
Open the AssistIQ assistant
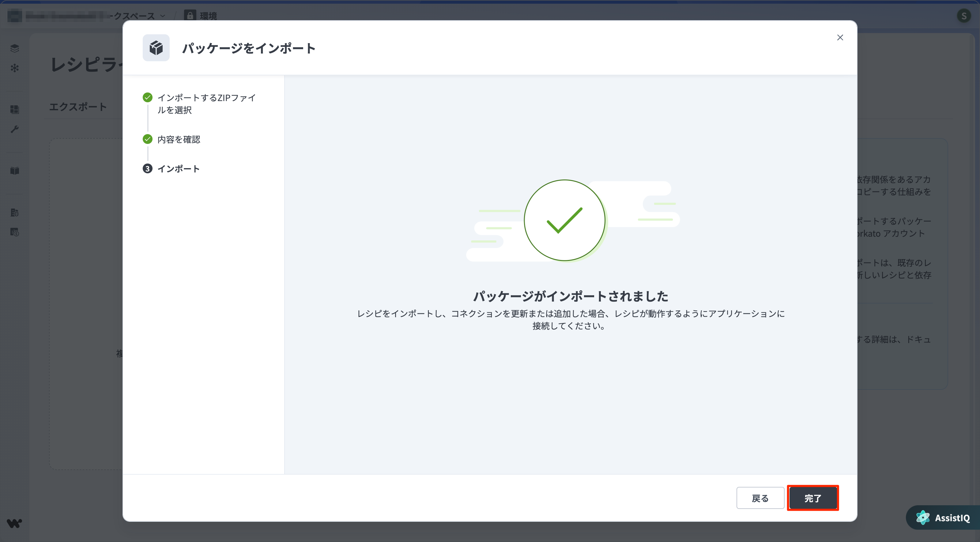point(944,518)
